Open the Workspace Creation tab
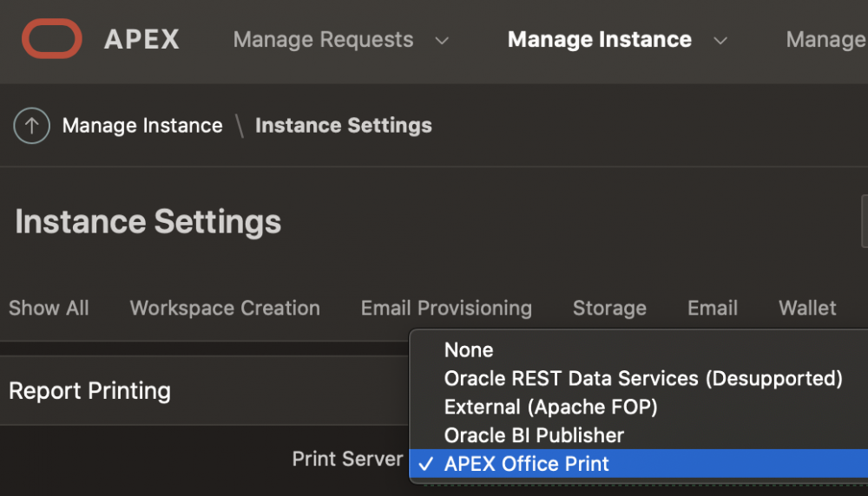 coord(225,308)
